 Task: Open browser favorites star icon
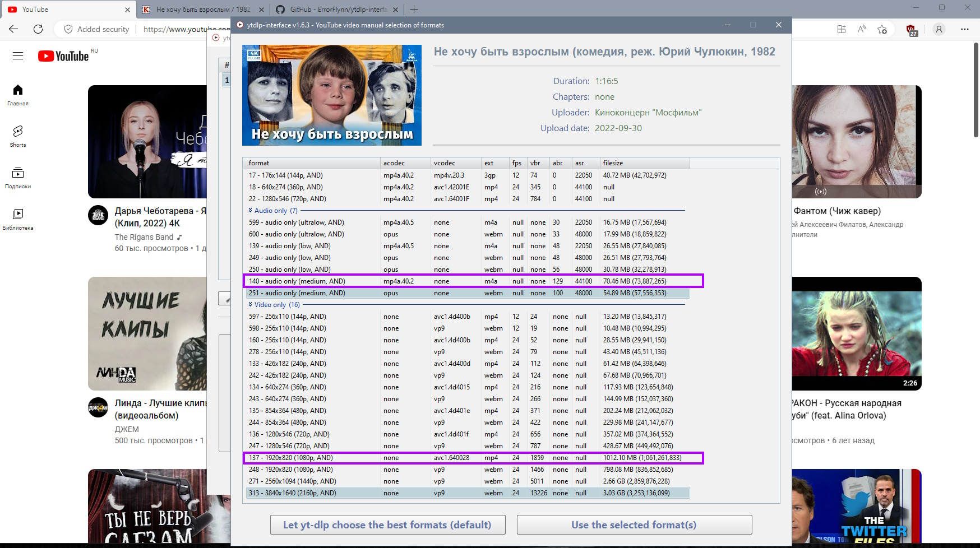(x=882, y=29)
